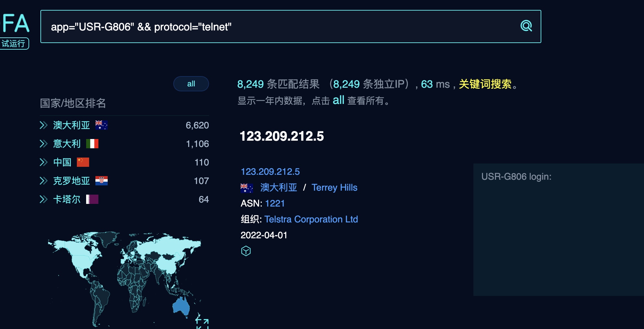Toggle the all filter pill
Viewport: 644px width, 329px height.
coord(191,84)
